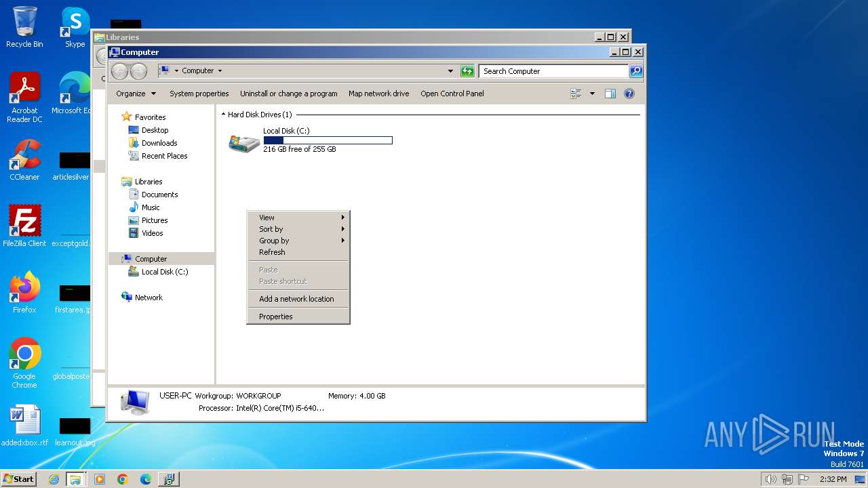The image size is (868, 488).
Task: Click the Local Disk usage bar
Action: click(x=328, y=140)
